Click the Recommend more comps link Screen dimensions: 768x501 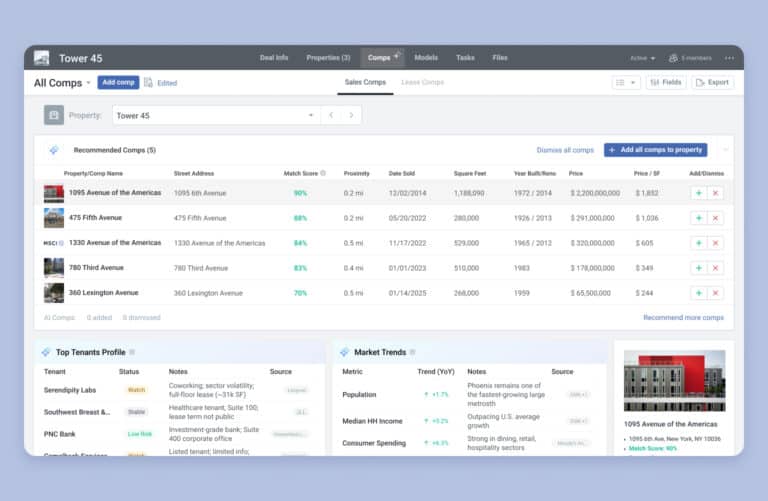pos(683,317)
